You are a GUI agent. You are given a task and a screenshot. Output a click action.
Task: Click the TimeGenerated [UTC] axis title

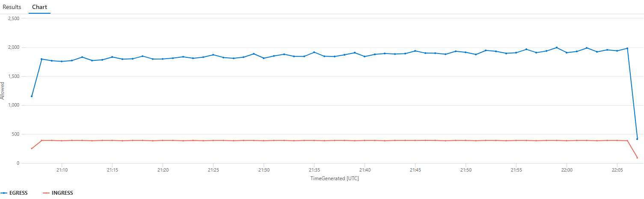pyautogui.click(x=334, y=178)
